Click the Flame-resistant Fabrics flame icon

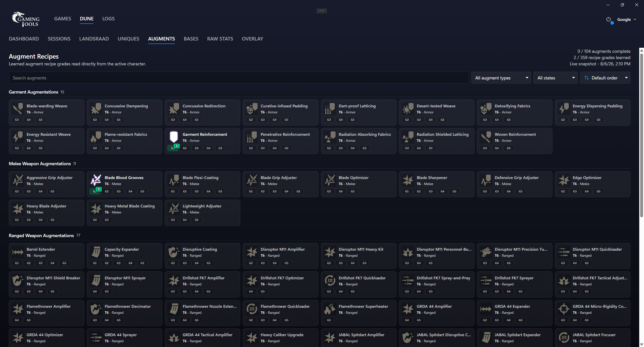point(96,137)
